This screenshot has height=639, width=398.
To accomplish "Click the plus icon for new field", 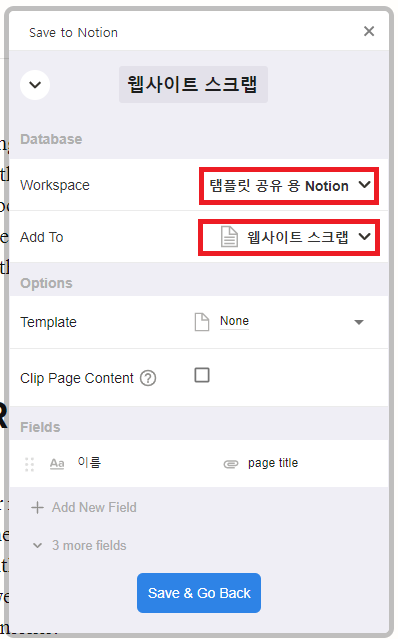I will click(x=37, y=507).
